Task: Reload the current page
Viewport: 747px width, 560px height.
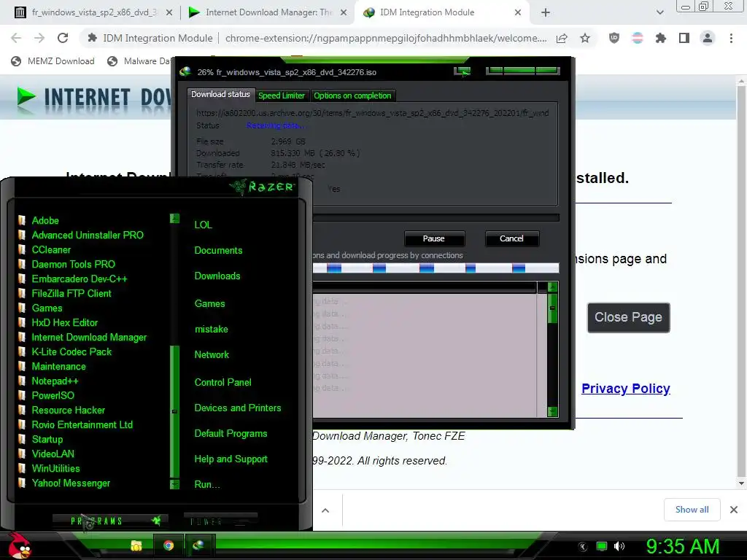Action: [63, 38]
